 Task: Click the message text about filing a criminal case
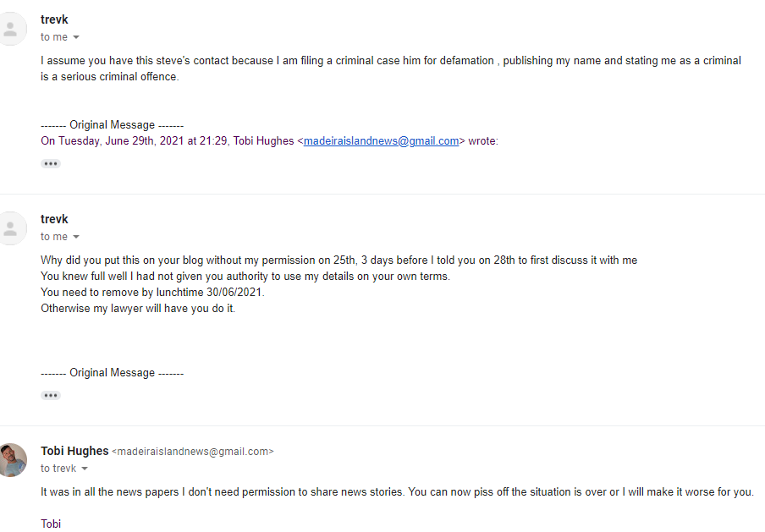[389, 61]
